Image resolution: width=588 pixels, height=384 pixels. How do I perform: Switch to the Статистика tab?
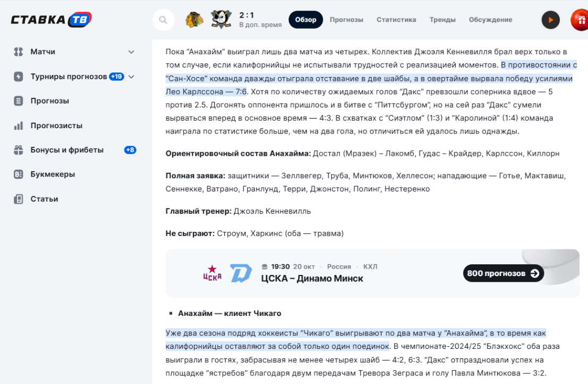click(396, 19)
